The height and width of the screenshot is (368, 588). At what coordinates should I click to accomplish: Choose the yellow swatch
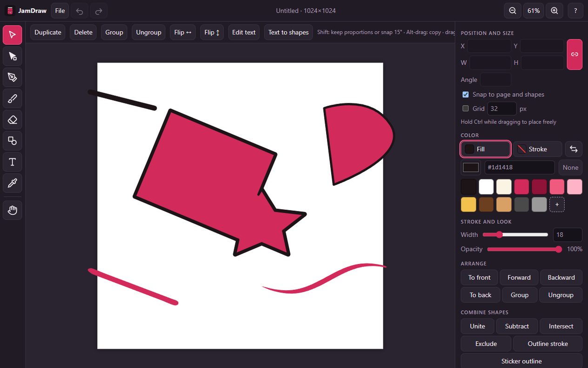(x=468, y=204)
